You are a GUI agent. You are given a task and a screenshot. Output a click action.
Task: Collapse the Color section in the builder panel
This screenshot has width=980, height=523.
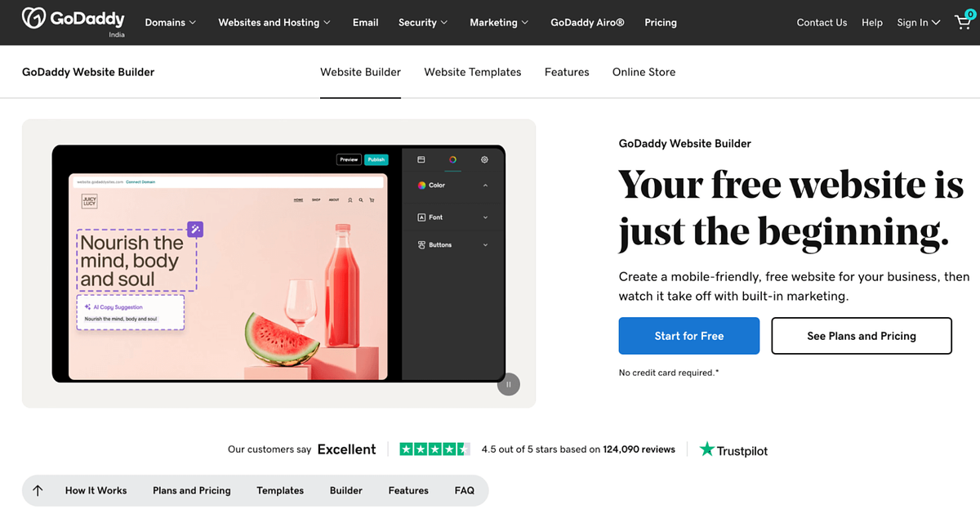485,186
